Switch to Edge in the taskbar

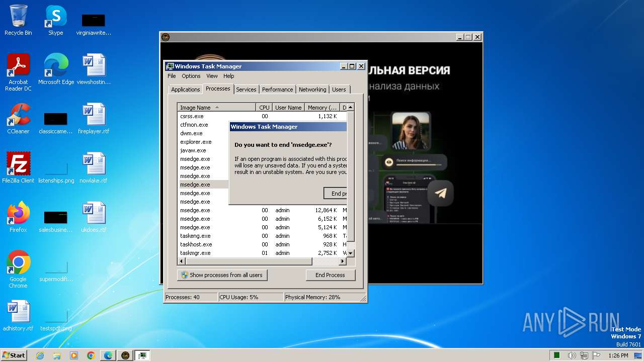coord(108,355)
